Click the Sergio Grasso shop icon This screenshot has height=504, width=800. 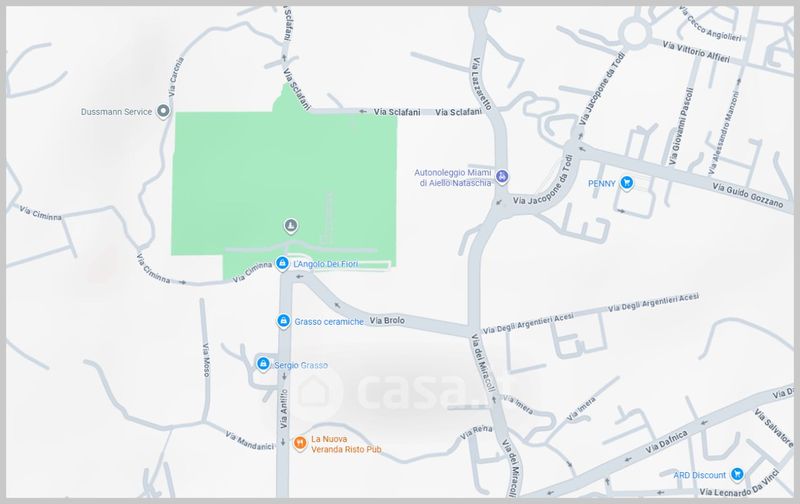tap(263, 364)
